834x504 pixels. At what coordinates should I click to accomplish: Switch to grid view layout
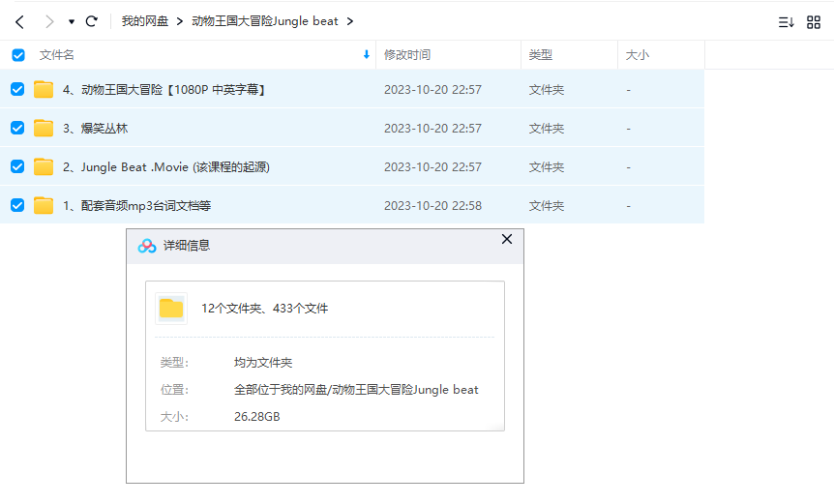click(x=814, y=21)
